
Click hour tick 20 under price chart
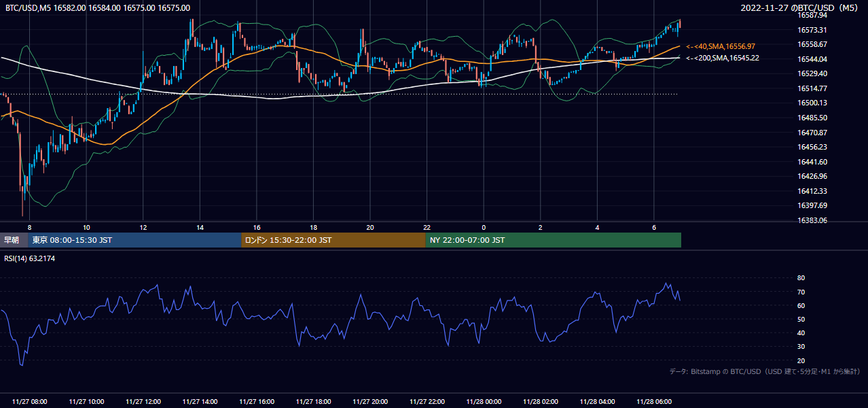[x=370, y=227]
